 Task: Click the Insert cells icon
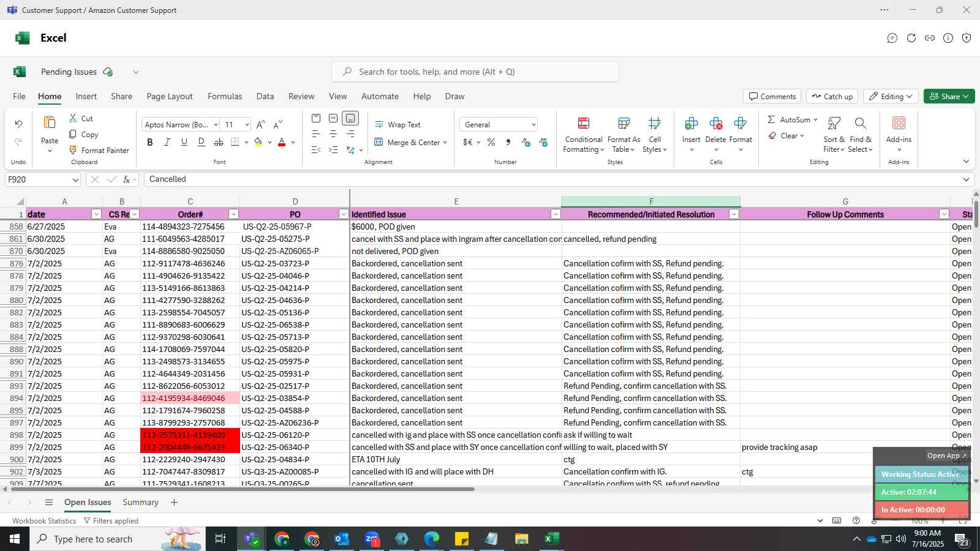tap(691, 124)
